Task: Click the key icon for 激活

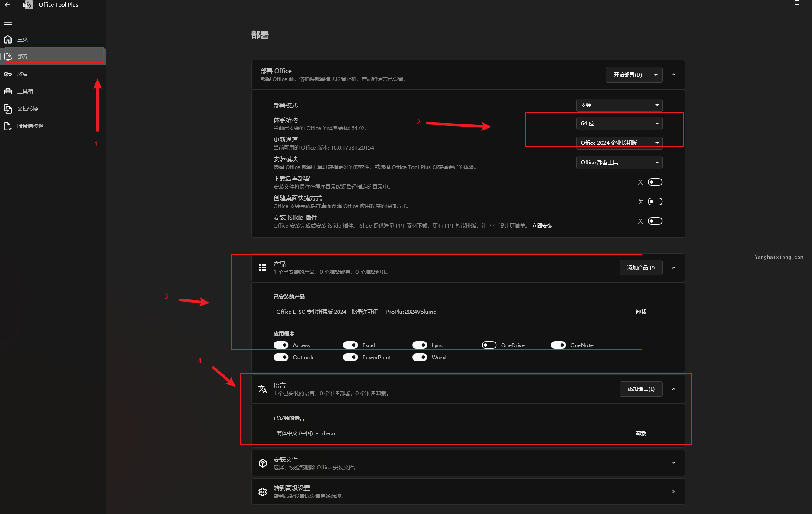Action: click(x=8, y=74)
